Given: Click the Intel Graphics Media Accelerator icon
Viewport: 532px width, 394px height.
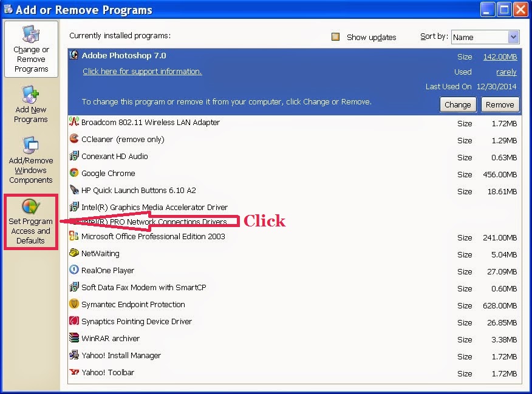Looking at the screenshot, I should 74,206.
